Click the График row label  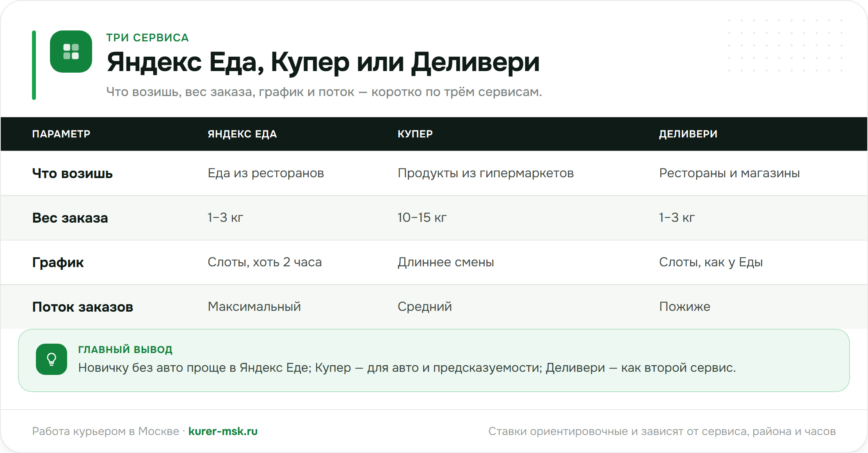coord(58,262)
